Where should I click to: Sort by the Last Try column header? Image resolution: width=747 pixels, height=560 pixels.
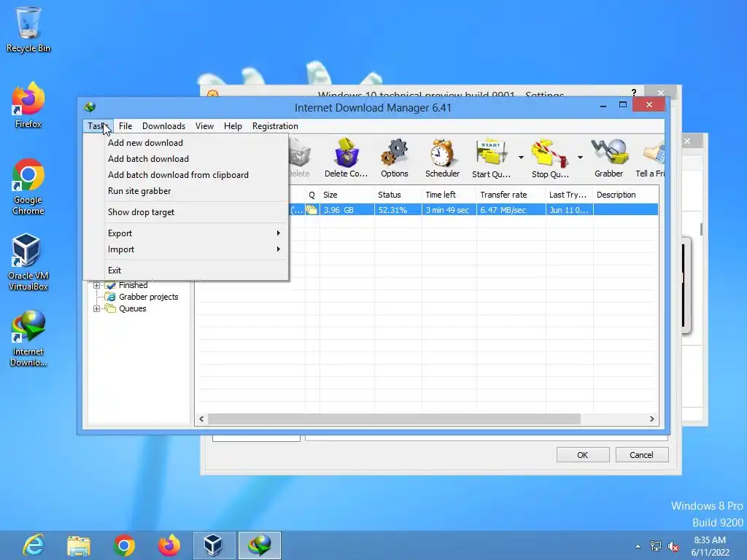click(569, 195)
